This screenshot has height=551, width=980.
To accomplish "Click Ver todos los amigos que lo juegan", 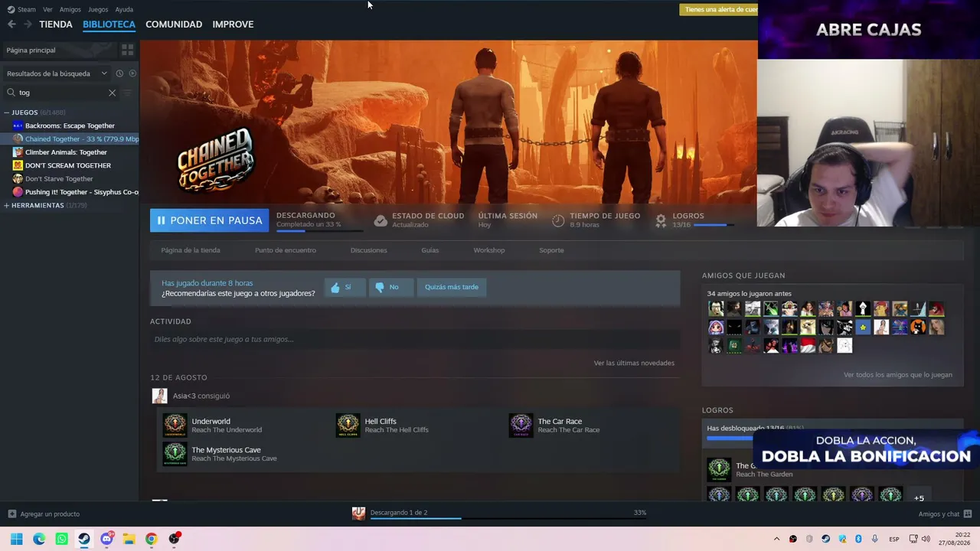I will click(x=898, y=375).
